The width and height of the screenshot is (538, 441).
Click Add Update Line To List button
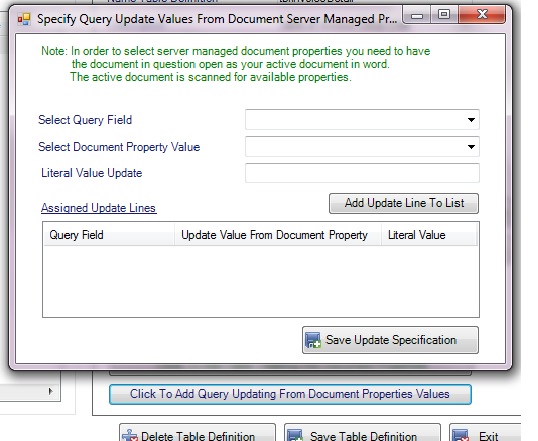coord(404,204)
